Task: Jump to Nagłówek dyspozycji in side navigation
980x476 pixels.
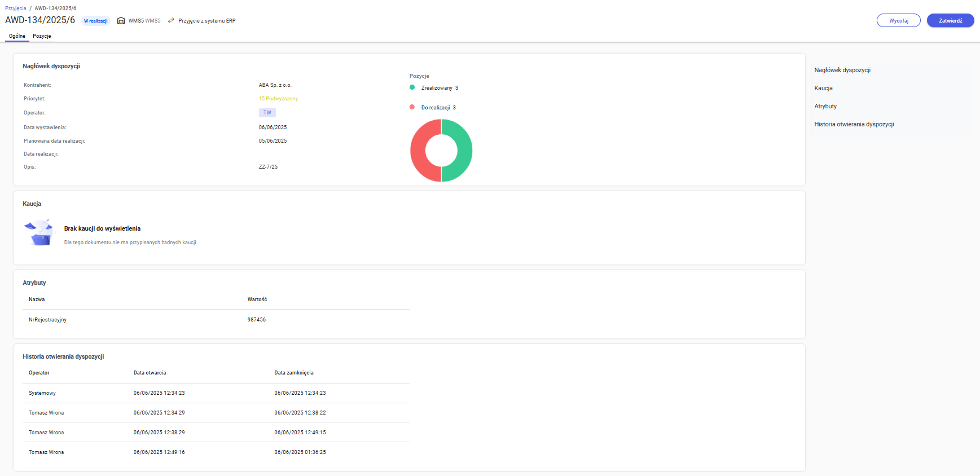Action: coord(842,70)
